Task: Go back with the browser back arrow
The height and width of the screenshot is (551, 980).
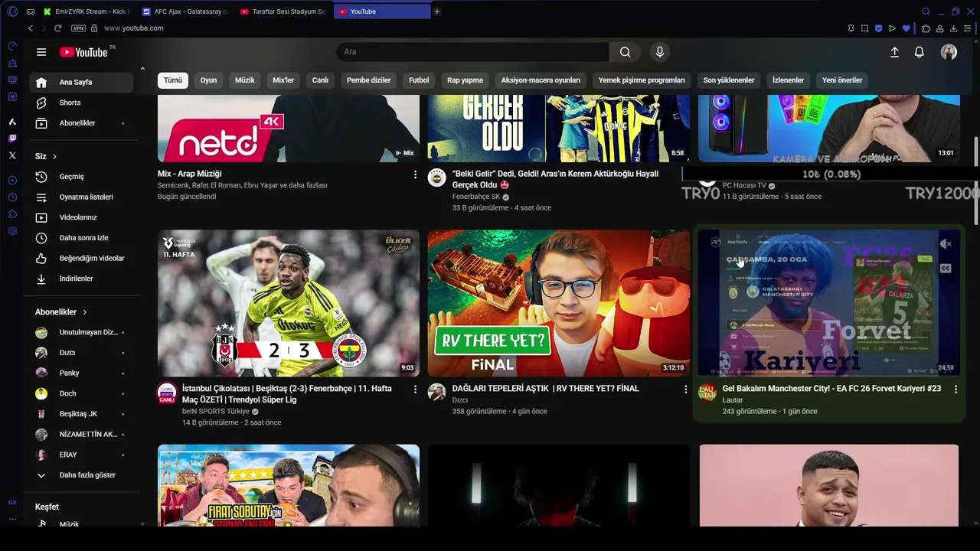Action: click(x=31, y=28)
